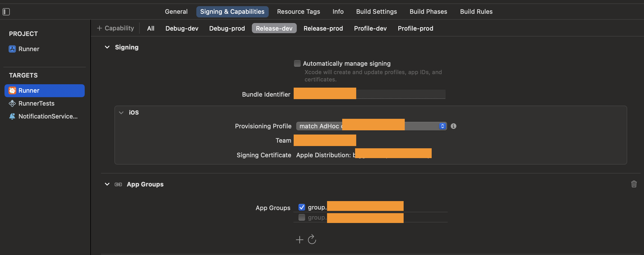Toggle the left sidebar panel icon

tap(6, 12)
